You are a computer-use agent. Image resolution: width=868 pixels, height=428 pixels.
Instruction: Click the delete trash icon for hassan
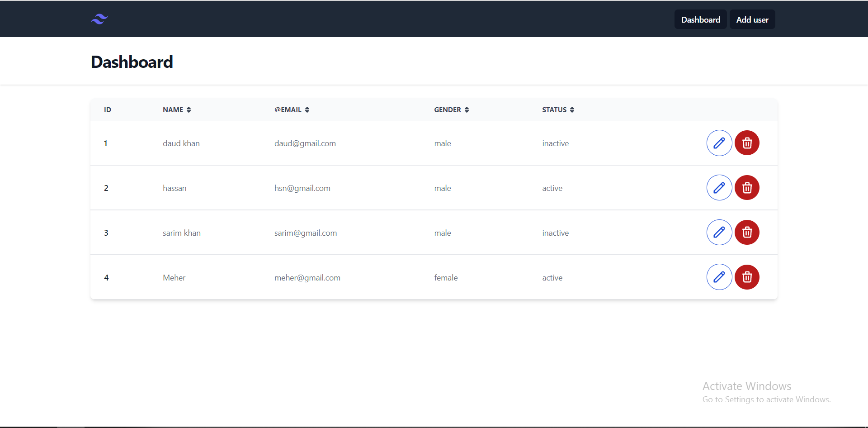(746, 188)
